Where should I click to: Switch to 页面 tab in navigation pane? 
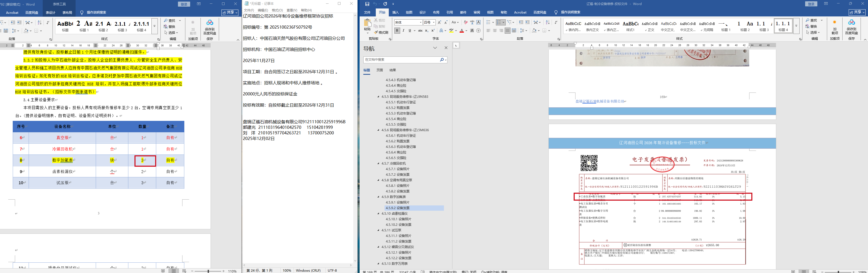click(380, 70)
